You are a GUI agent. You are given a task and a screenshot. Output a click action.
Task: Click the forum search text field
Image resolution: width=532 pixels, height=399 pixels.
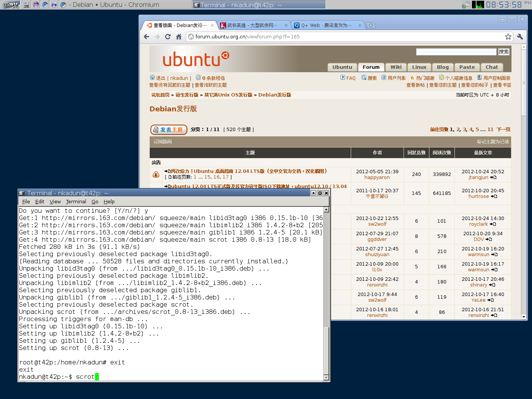point(456,52)
